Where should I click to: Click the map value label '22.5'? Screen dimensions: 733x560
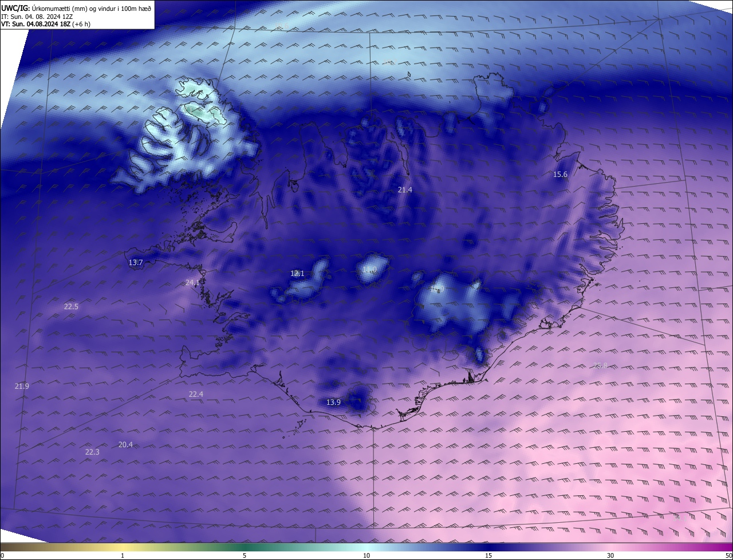pyautogui.click(x=71, y=307)
